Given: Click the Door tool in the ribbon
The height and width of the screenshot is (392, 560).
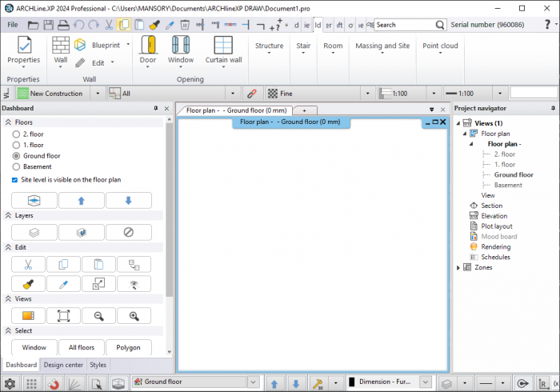Looking at the screenshot, I should coord(148,50).
